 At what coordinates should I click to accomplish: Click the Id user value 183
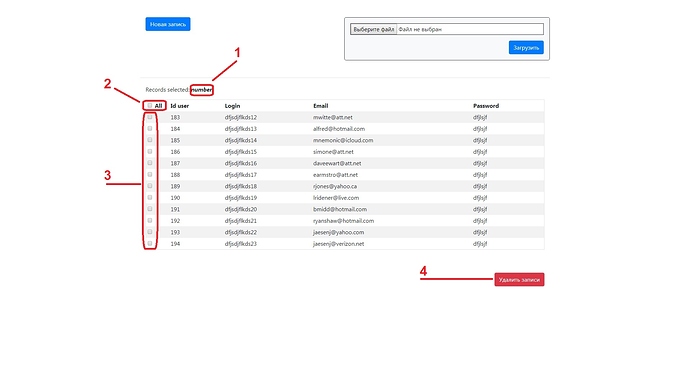click(x=175, y=117)
